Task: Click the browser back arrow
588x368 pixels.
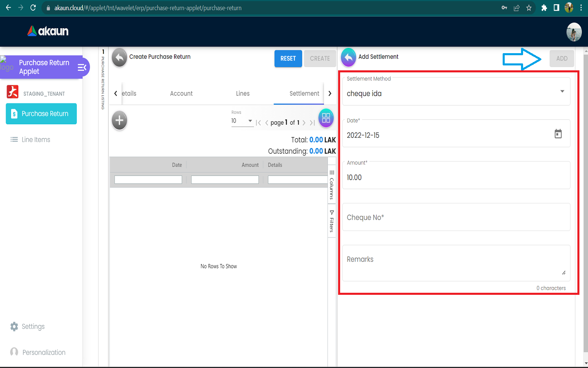Action: point(8,8)
